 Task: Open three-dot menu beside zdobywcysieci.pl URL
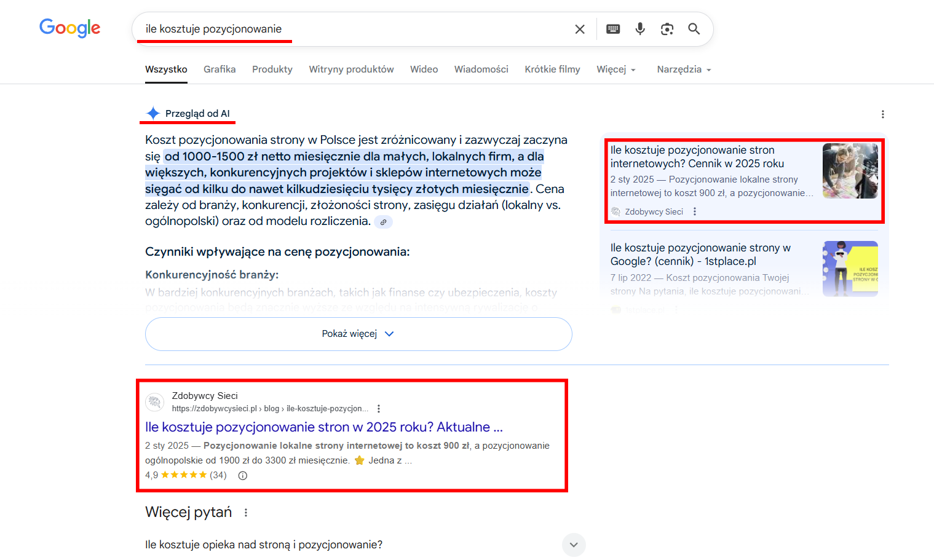[x=379, y=409]
